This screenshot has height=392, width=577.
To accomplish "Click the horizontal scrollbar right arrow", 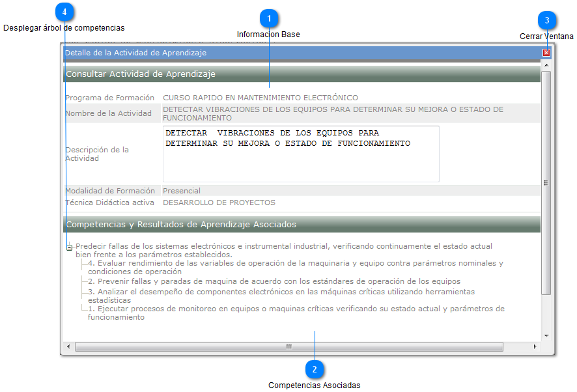I will click(535, 346).
